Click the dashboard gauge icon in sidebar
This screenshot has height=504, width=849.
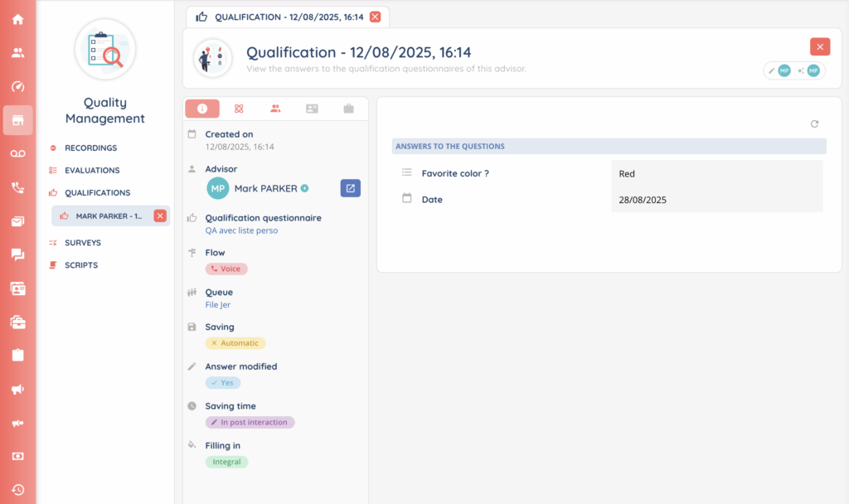(17, 86)
